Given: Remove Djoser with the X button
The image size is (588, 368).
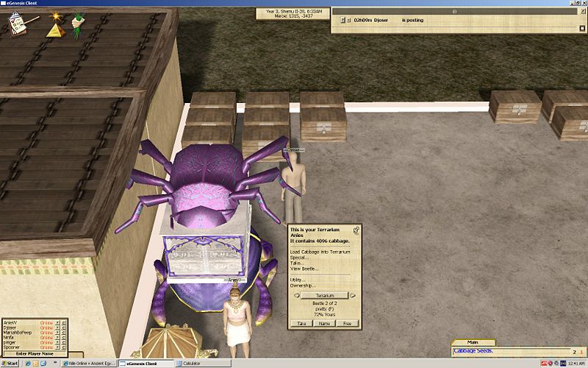Looking at the screenshot, I should [63, 328].
